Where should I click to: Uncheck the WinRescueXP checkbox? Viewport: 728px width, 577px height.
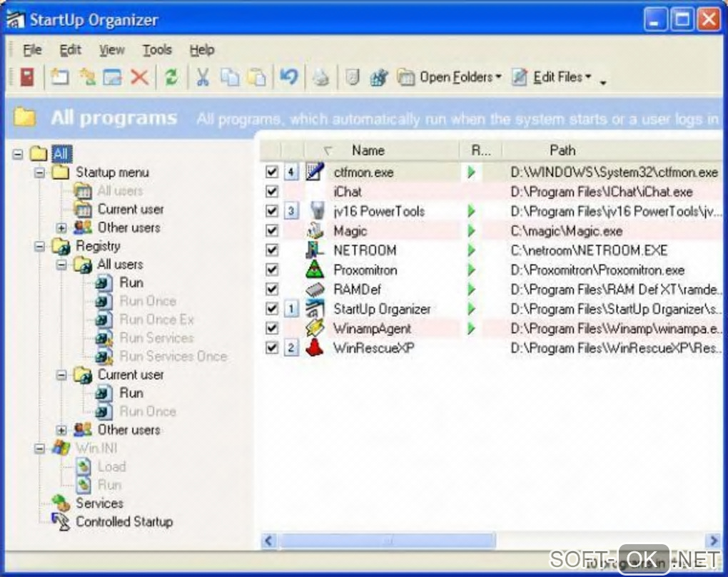(272, 347)
